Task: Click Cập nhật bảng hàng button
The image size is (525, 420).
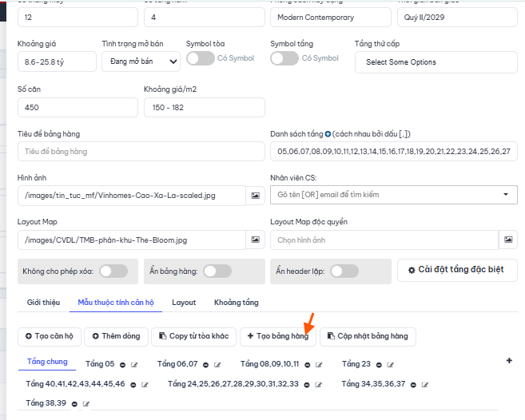Action: tap(368, 336)
